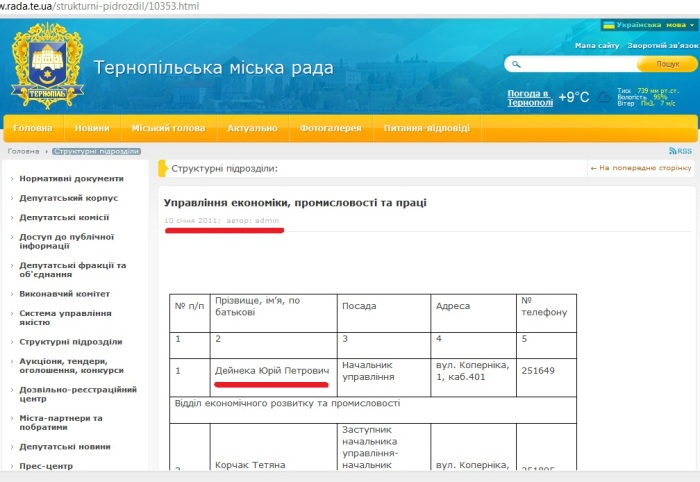
Task: Click the Тернопільська міська рада site title
Action: pos(214,68)
